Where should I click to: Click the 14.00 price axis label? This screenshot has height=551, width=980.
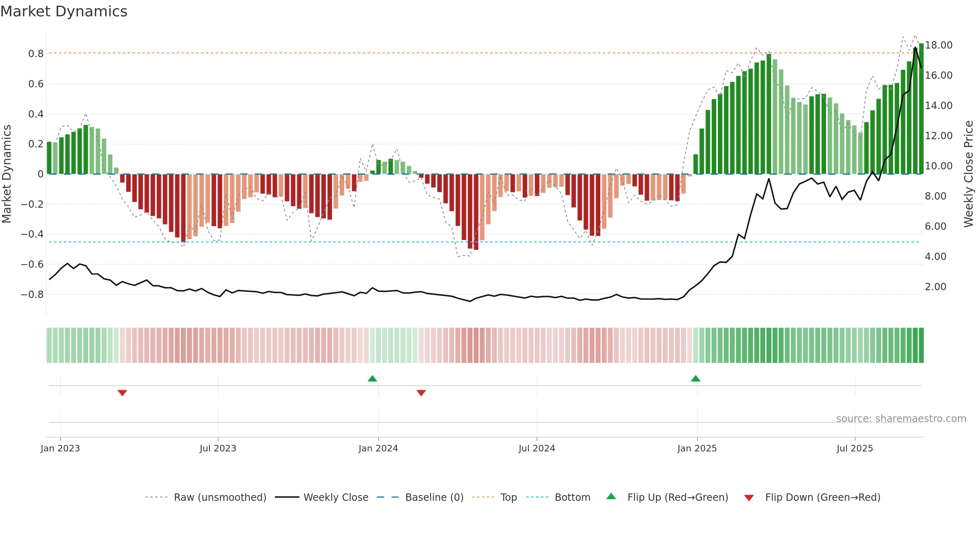[939, 105]
